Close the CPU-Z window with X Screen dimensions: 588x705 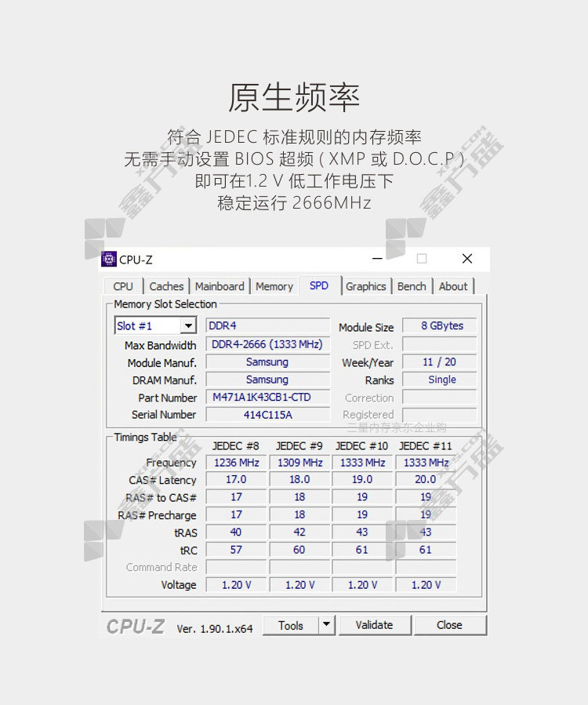coord(467,259)
